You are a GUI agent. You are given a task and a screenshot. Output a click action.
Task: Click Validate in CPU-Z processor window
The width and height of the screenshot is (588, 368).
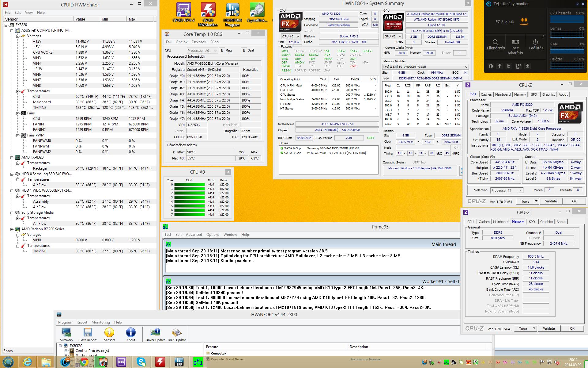pos(551,201)
